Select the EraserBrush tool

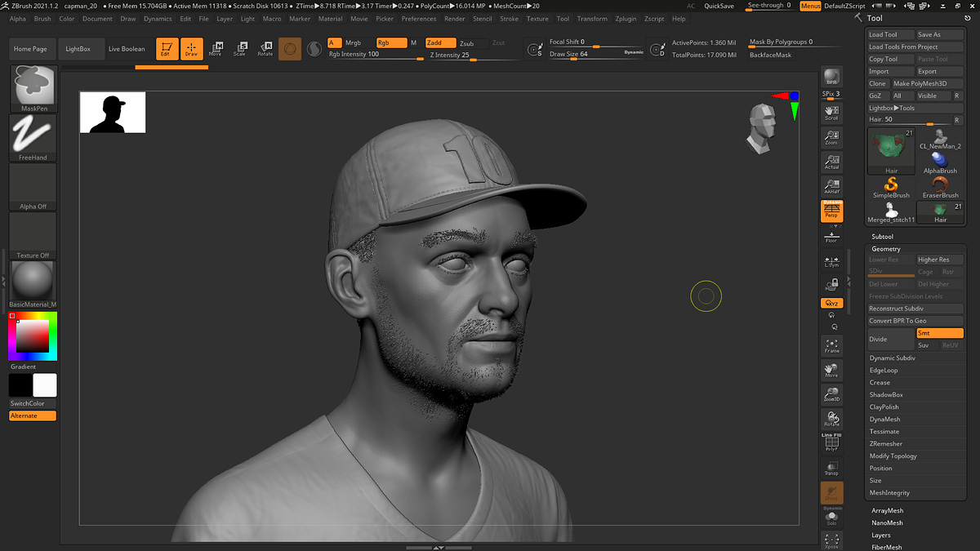(x=940, y=187)
